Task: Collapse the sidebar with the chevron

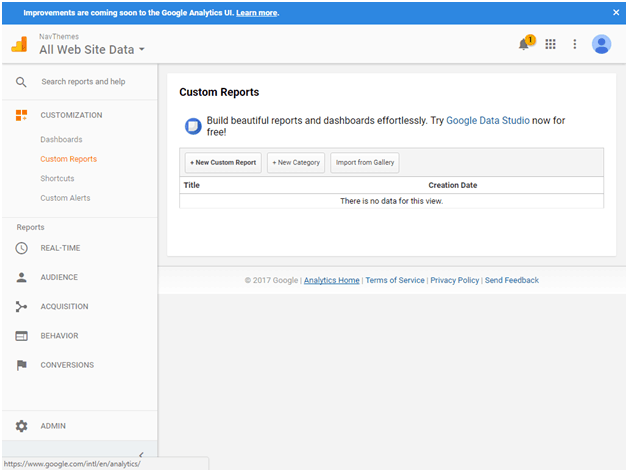Action: point(141,455)
